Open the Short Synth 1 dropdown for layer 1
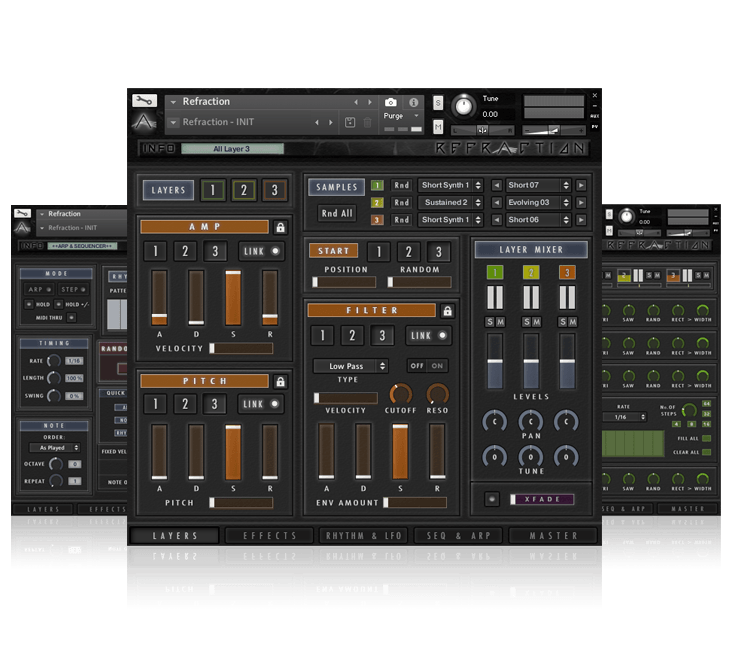Viewport: 730px width, 655px height. point(451,185)
